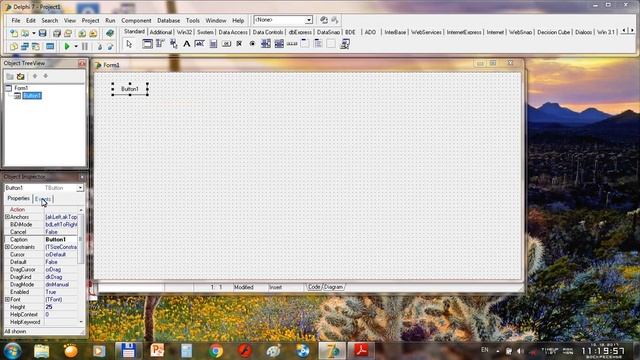Image resolution: width=640 pixels, height=360 pixels.
Task: Open the Component menu
Action: [x=136, y=20]
